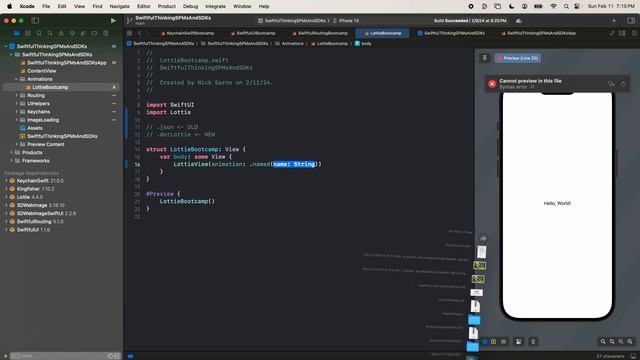Collapse the Animations folder
640x360 pixels.
16,79
